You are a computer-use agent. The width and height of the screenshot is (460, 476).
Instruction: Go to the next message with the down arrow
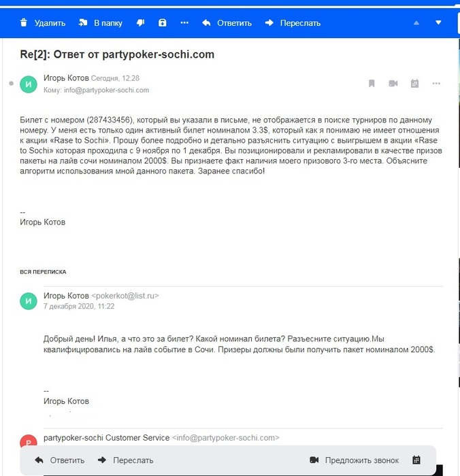pyautogui.click(x=438, y=22)
